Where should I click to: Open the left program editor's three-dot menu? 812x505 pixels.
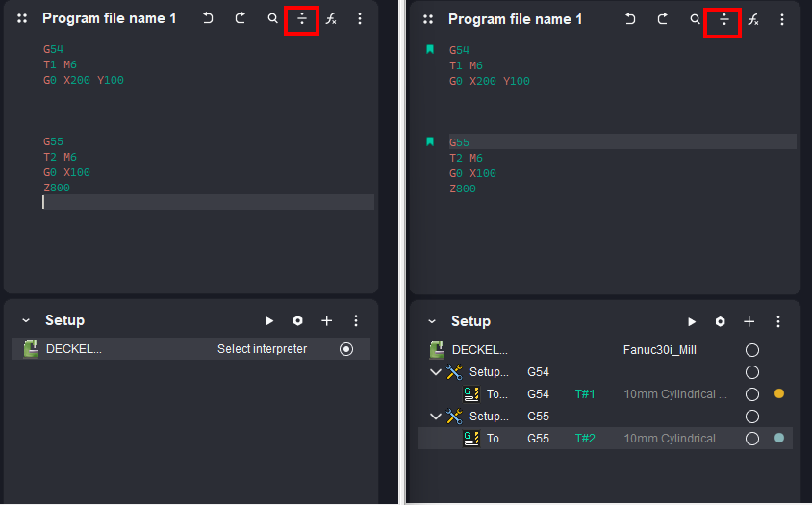[x=359, y=19]
